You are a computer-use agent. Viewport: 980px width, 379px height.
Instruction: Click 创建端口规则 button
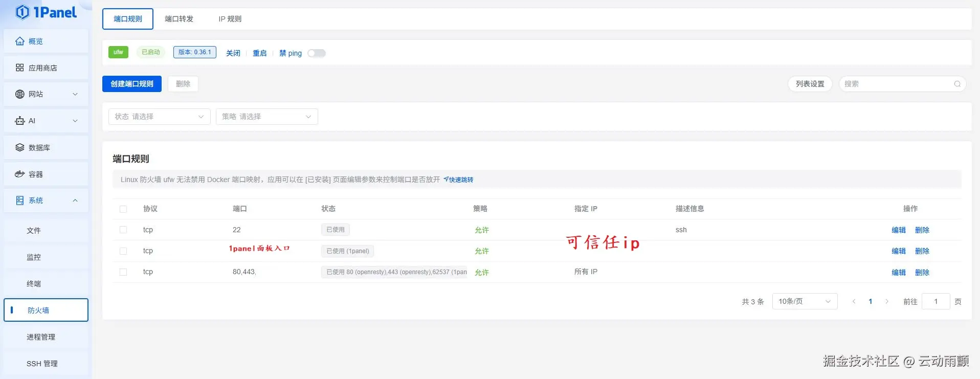click(x=132, y=84)
